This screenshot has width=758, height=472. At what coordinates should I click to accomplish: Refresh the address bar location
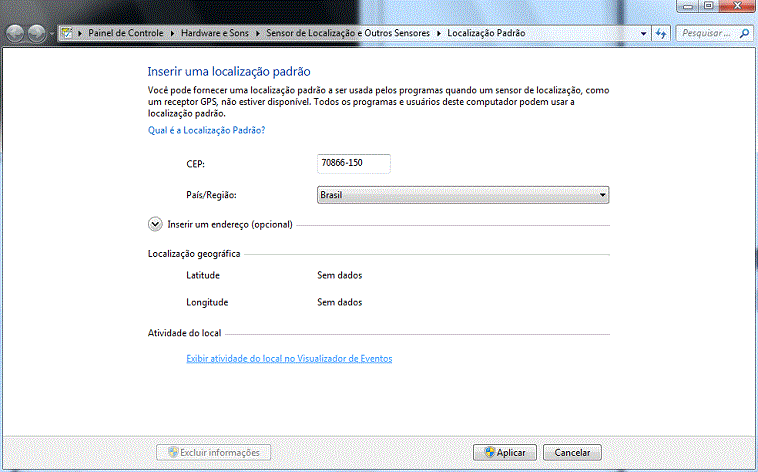(660, 33)
